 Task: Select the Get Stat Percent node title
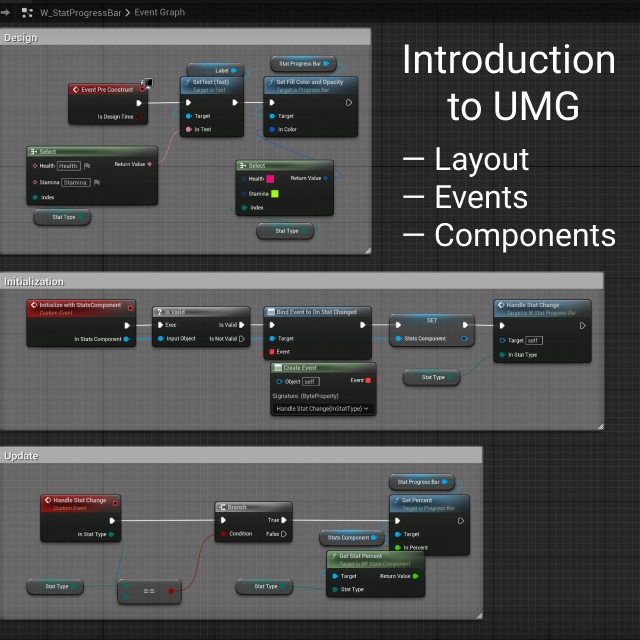click(360, 556)
